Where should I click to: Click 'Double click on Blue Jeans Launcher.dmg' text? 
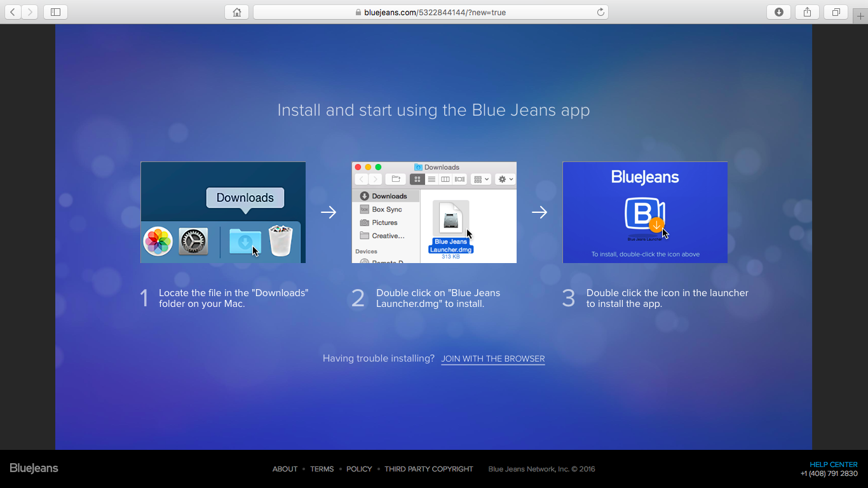click(x=438, y=298)
